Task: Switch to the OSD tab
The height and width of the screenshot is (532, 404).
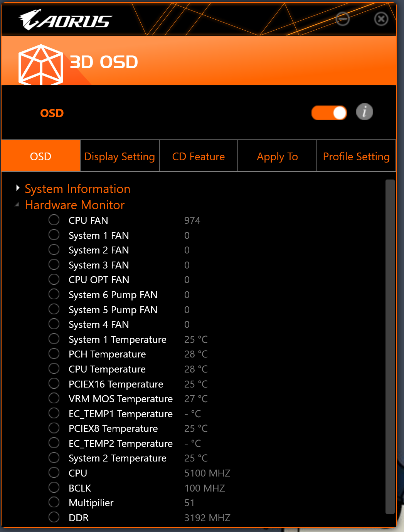Action: click(x=40, y=156)
